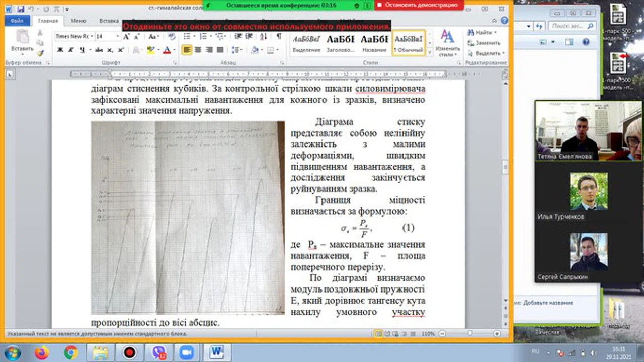Viewport: 644px width, 362px height.
Task: Switch to the Главная ribbon tab
Action: (48, 21)
